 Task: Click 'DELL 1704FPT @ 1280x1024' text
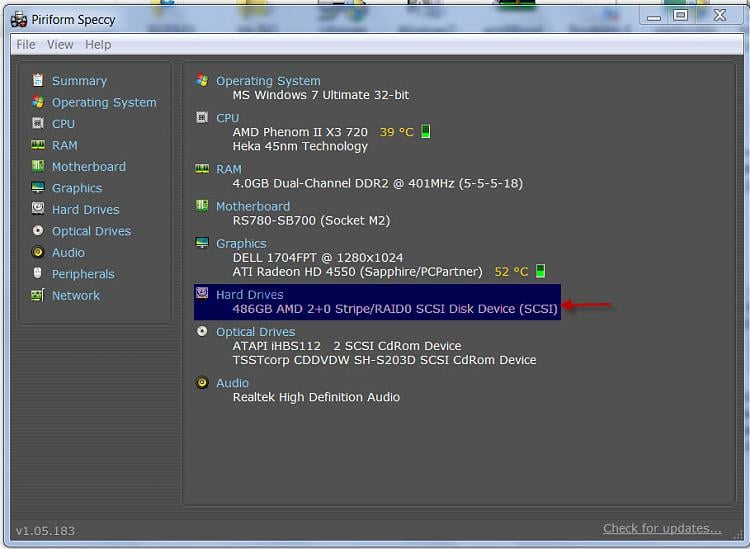[318, 258]
